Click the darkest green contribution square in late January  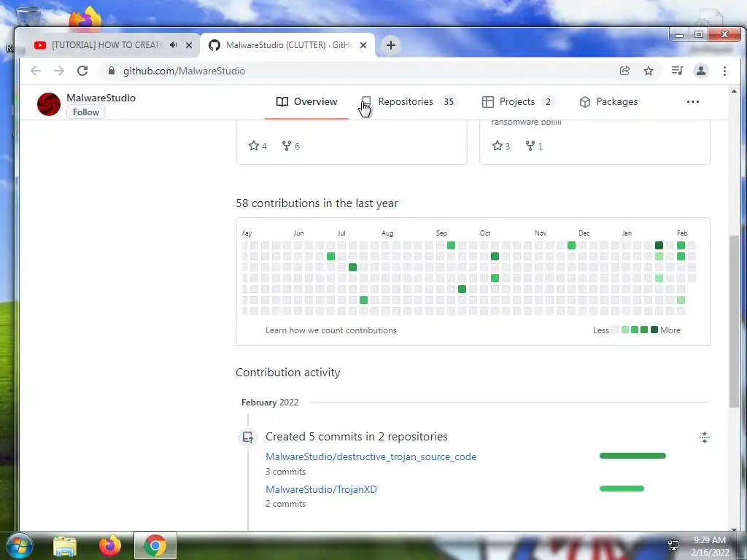point(659,245)
